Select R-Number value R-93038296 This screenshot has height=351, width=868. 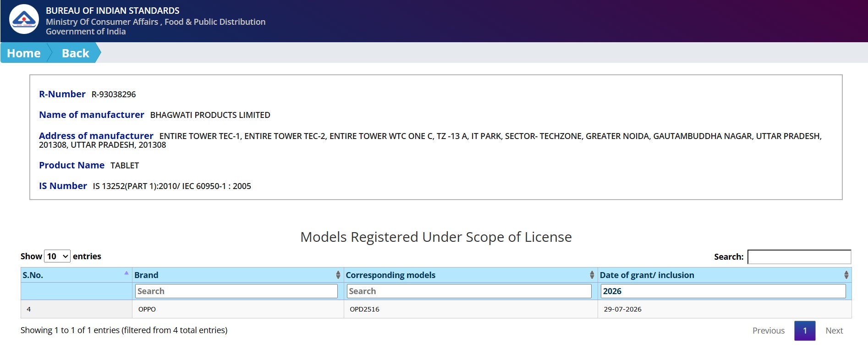tap(114, 95)
